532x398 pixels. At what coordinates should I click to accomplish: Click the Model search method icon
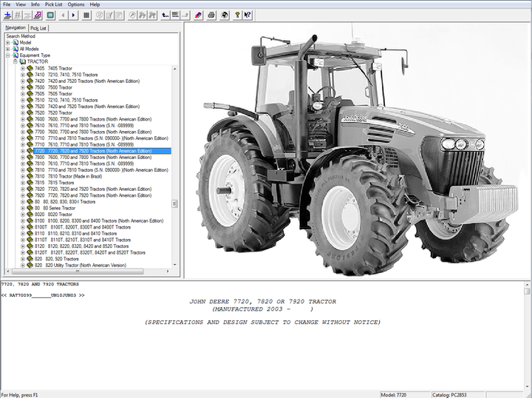pyautogui.click(x=16, y=42)
